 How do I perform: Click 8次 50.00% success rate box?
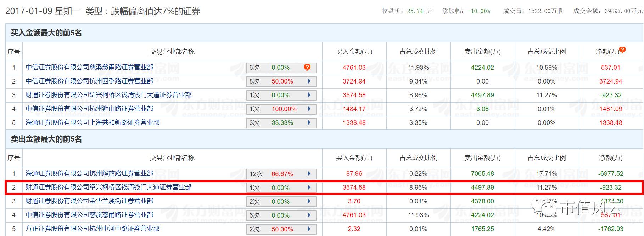[281, 81]
